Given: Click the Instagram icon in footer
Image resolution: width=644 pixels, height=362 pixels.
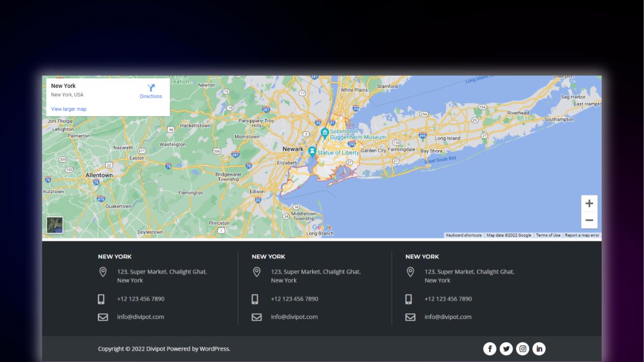Looking at the screenshot, I should 523,349.
